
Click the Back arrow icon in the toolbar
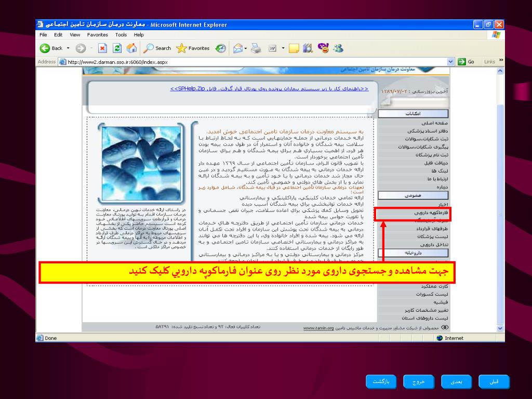coord(45,48)
